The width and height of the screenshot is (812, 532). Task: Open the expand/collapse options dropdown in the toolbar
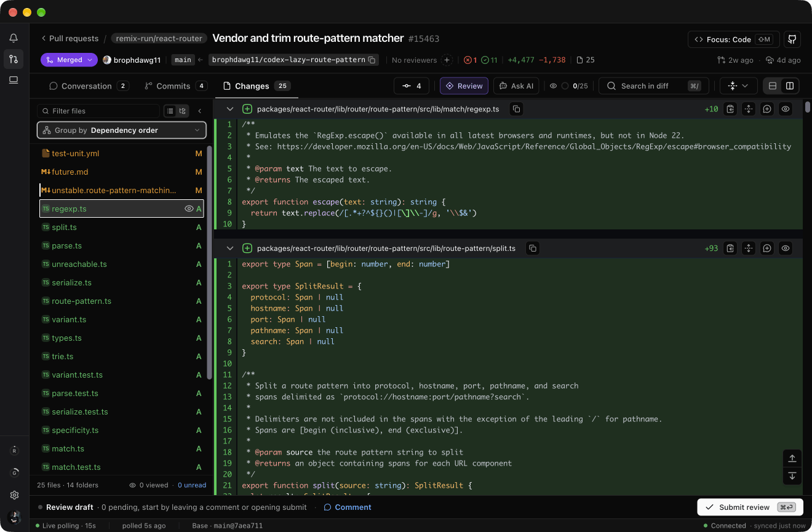738,86
